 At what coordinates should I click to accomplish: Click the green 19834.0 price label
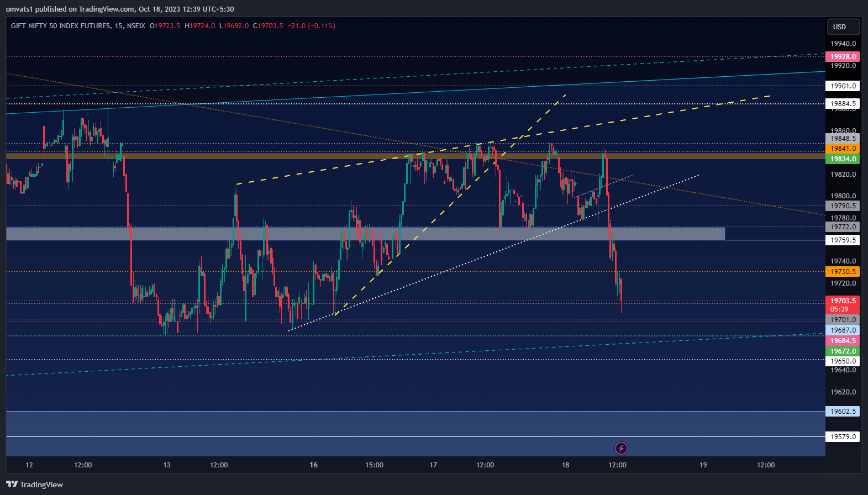click(843, 159)
